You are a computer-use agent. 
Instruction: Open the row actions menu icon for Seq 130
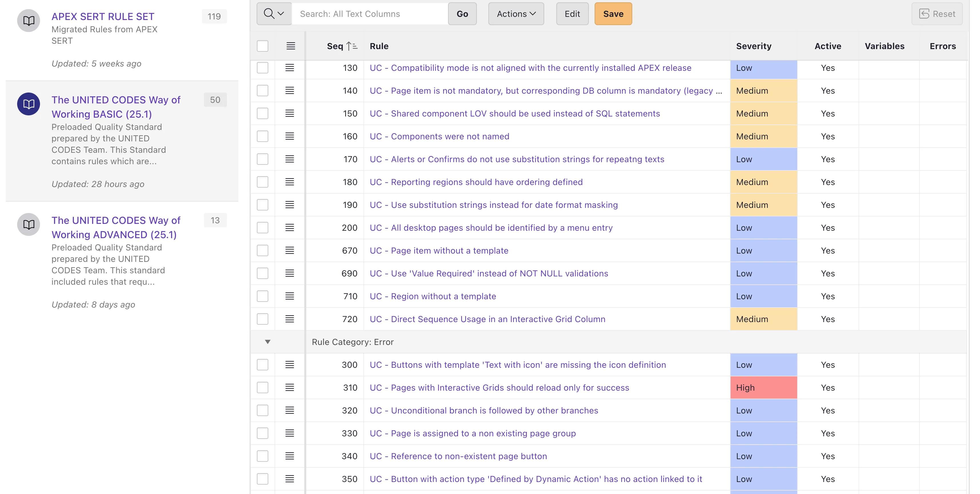289,68
